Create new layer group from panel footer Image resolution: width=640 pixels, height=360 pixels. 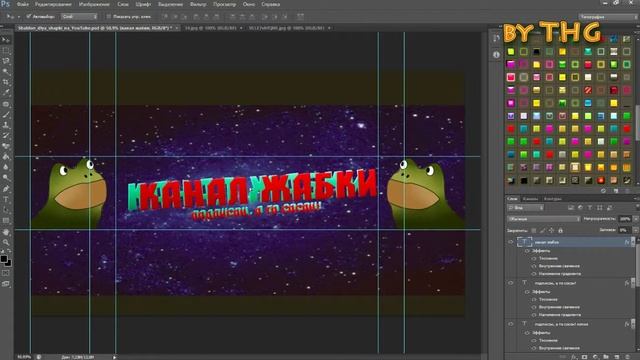(606, 357)
